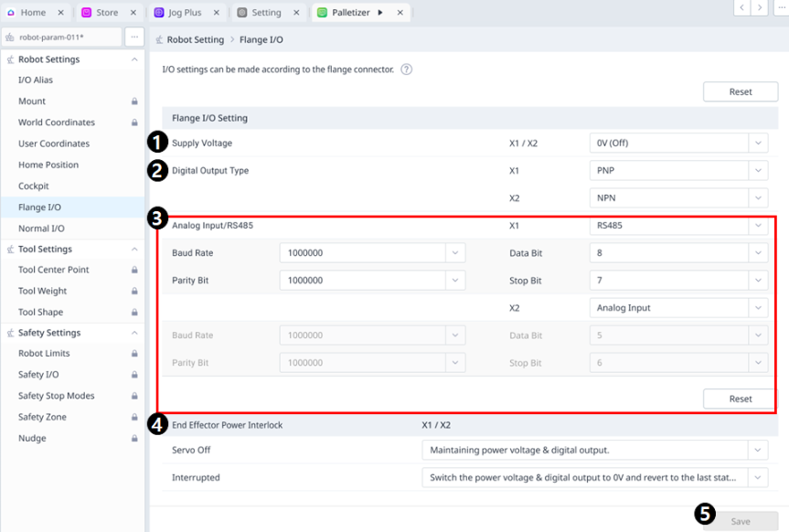Switch to the Setting tab
The width and height of the screenshot is (789, 532).
[x=266, y=13]
